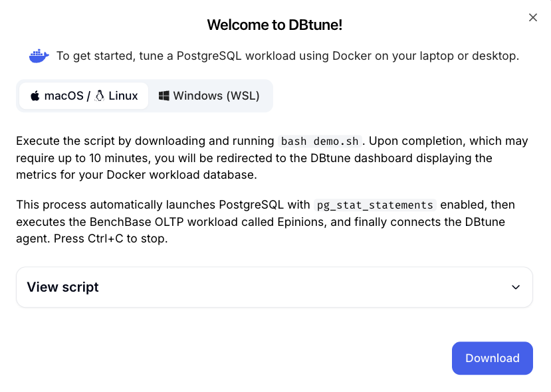Click the Docker whale icon
This screenshot has width=551, height=392.
coord(39,56)
